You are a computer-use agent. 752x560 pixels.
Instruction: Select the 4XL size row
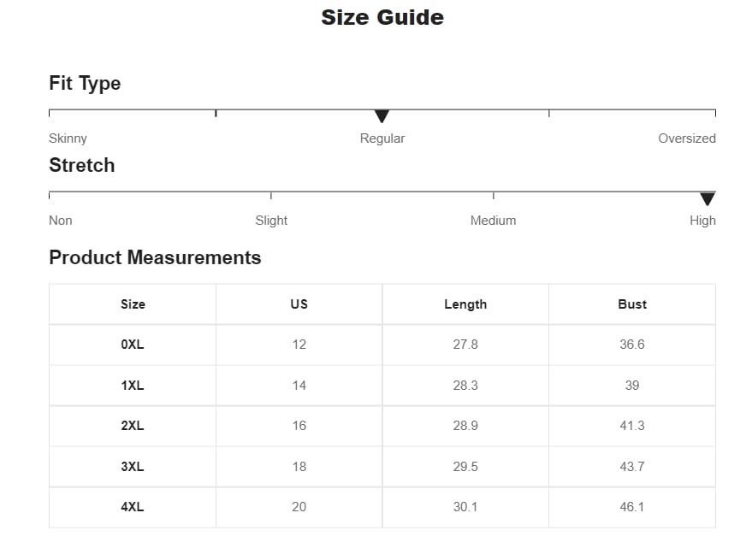point(133,507)
